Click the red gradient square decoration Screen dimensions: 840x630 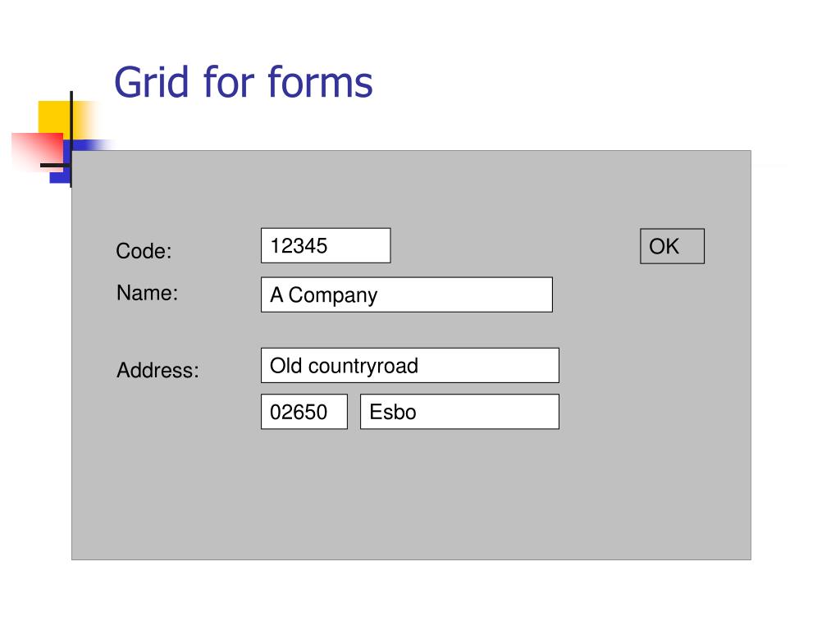click(x=38, y=150)
